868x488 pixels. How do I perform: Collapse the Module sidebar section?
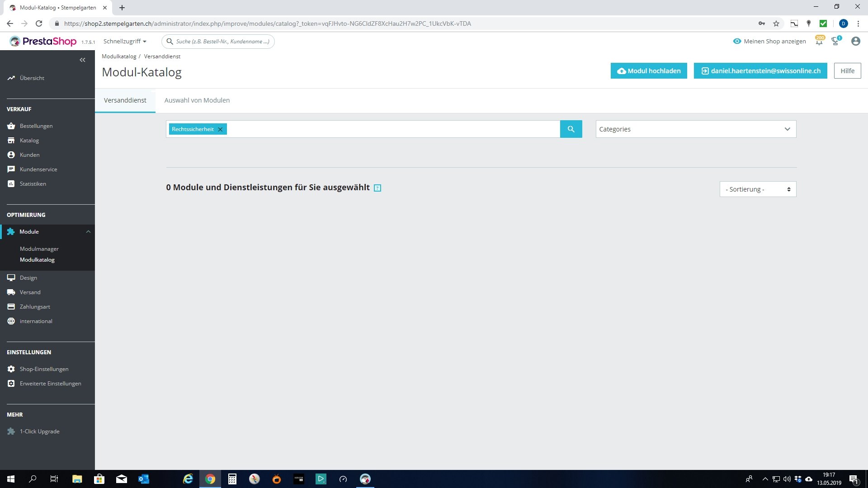pos(88,232)
